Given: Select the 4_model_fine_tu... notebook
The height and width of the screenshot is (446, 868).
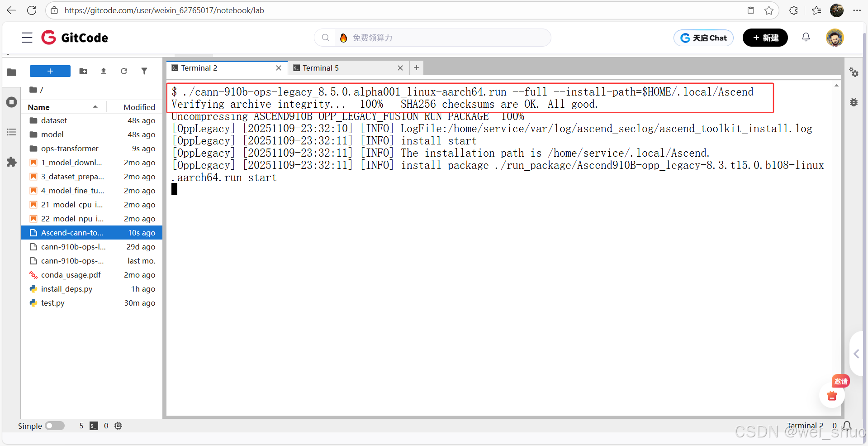Looking at the screenshot, I should [92, 191].
